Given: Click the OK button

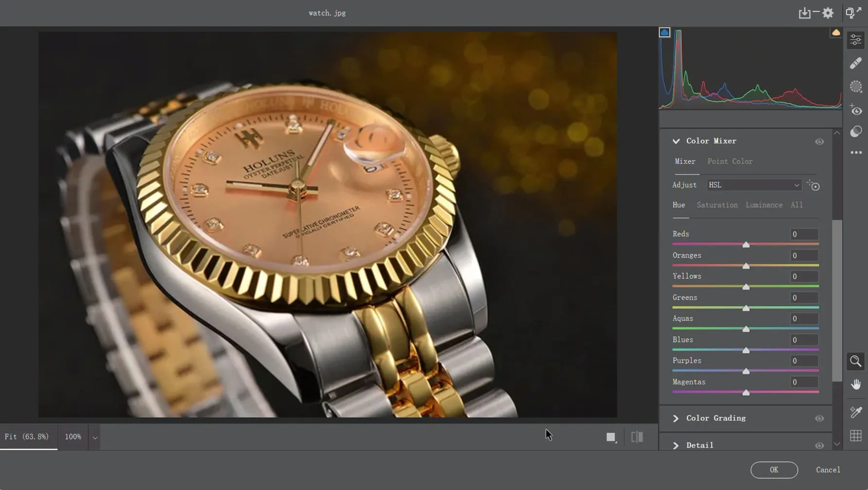Looking at the screenshot, I should tap(774, 470).
